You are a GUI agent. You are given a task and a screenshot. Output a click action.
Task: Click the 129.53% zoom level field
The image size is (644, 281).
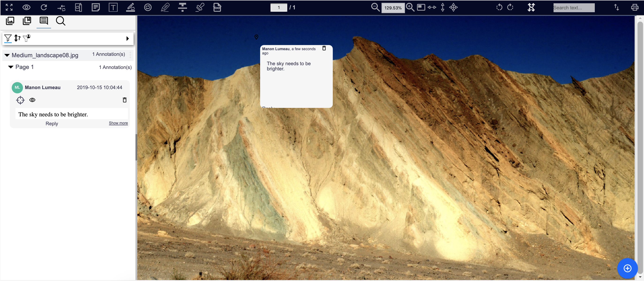(393, 8)
